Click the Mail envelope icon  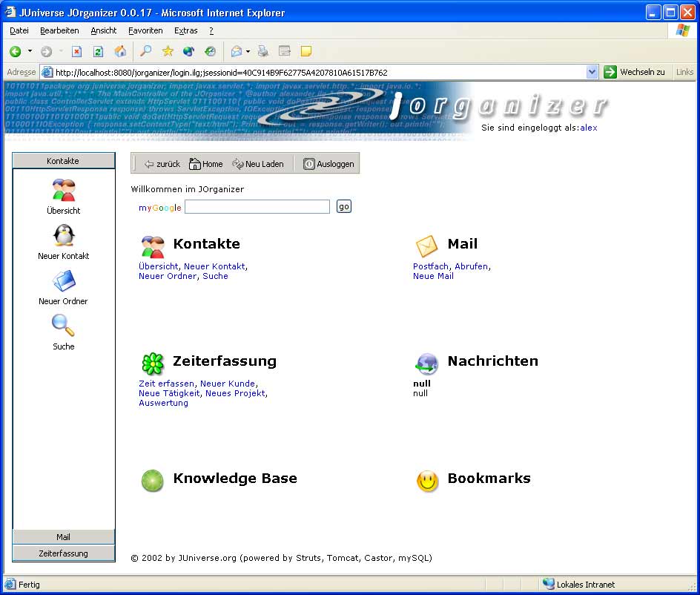click(x=426, y=246)
